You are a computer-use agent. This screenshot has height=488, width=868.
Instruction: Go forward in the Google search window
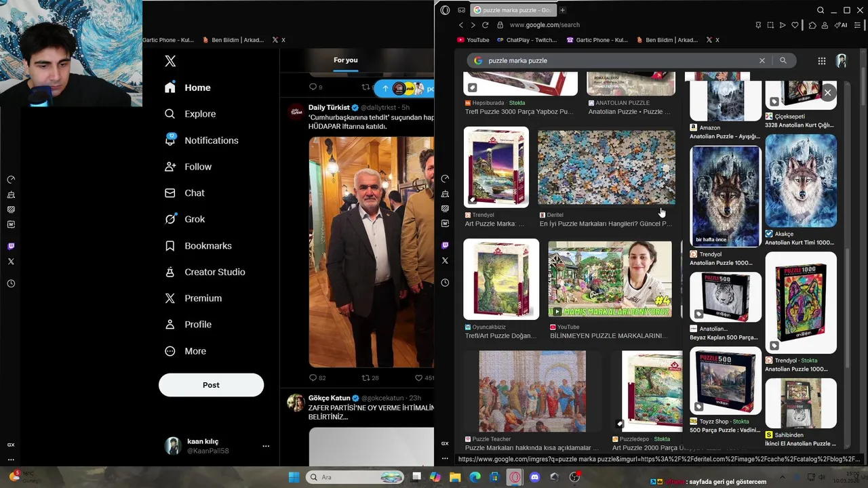pos(473,25)
